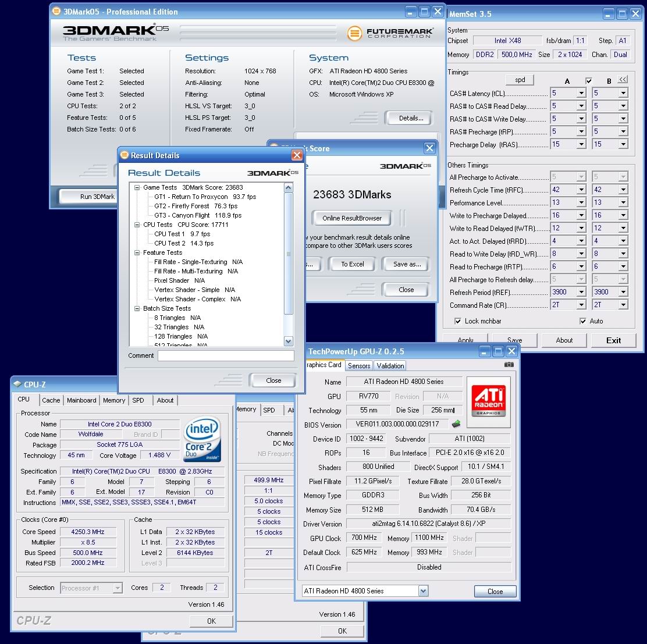Collapse Feature Tests tree node
Image resolution: width=647 pixels, height=644 pixels.
[x=137, y=252]
